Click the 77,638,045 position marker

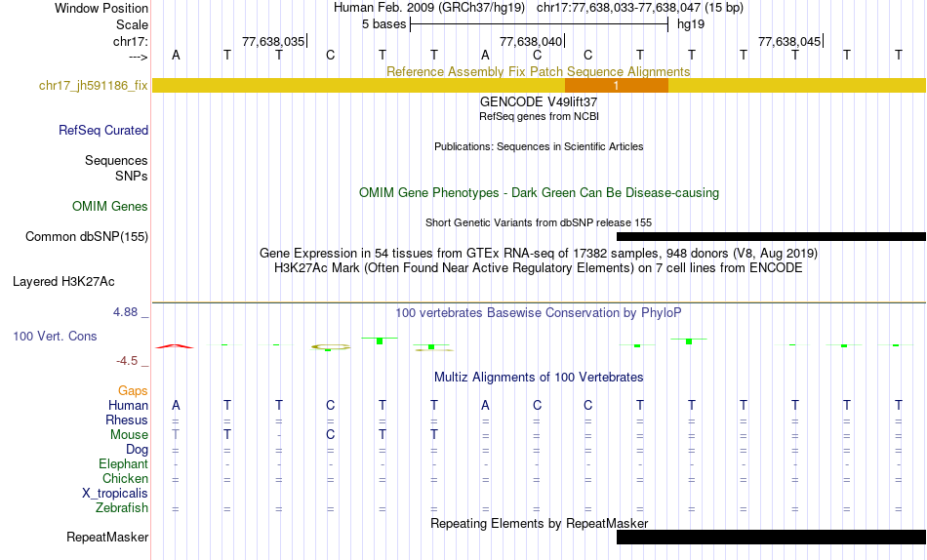[x=789, y=41]
